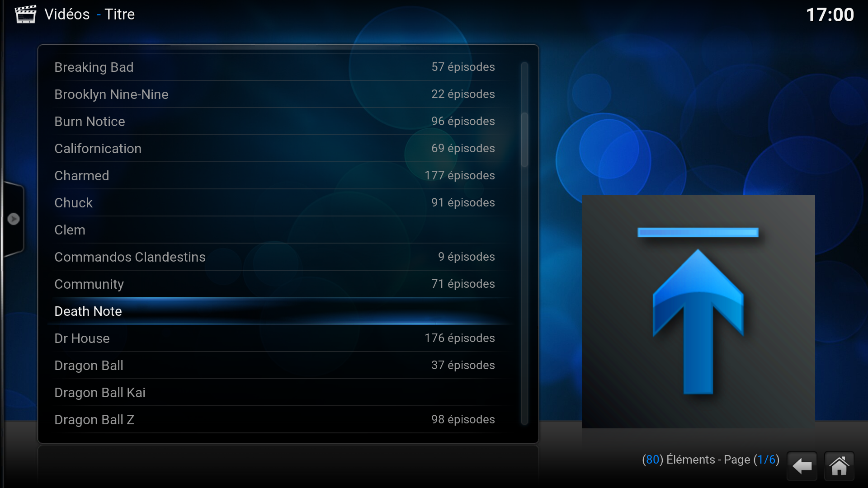
Task: Click the clapperboard Vidéos icon
Action: [25, 14]
